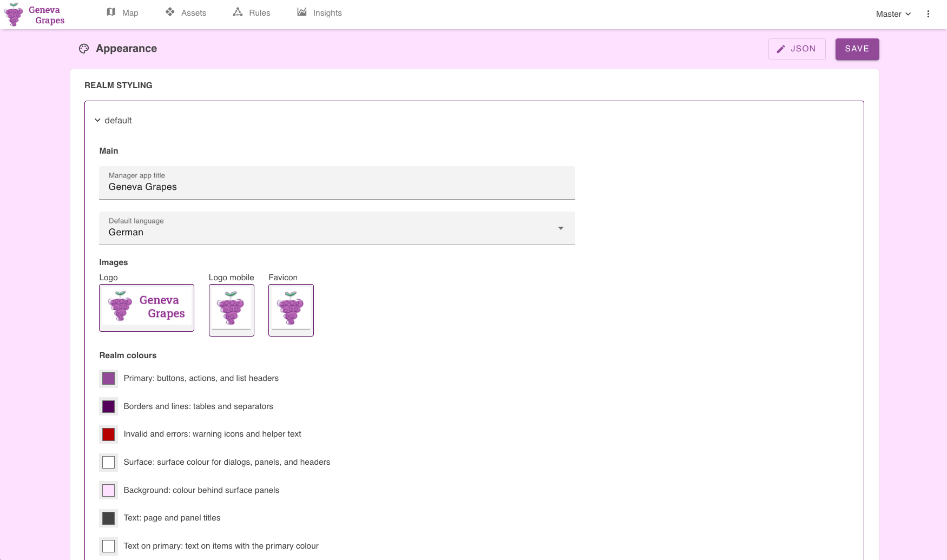Pick the Primary colour swatch
Screen dimensions: 947x560
click(x=109, y=378)
